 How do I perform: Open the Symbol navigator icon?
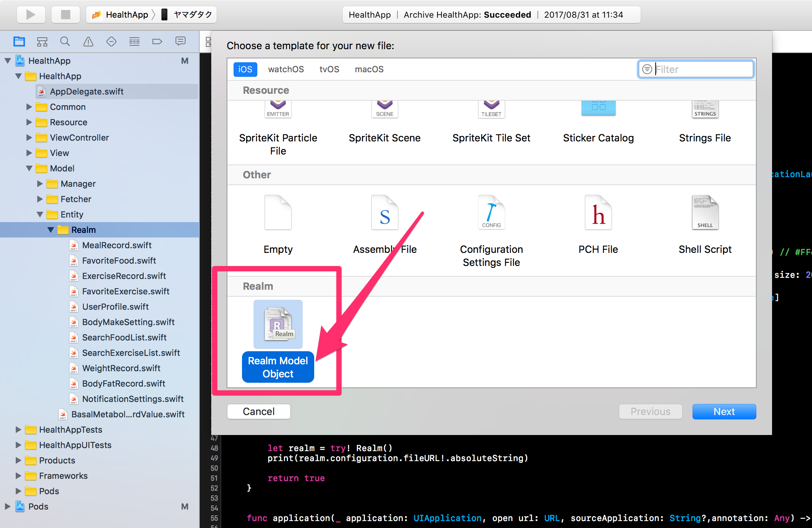point(42,42)
